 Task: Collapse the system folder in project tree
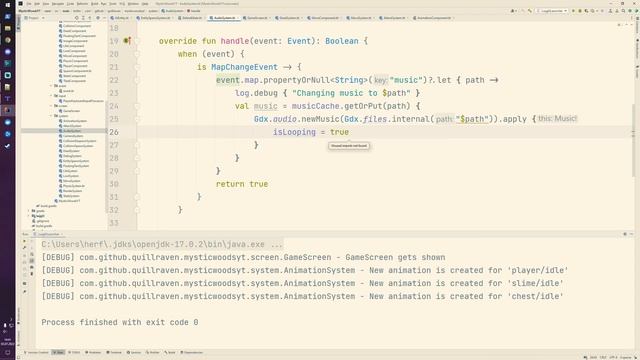[x=51, y=116]
